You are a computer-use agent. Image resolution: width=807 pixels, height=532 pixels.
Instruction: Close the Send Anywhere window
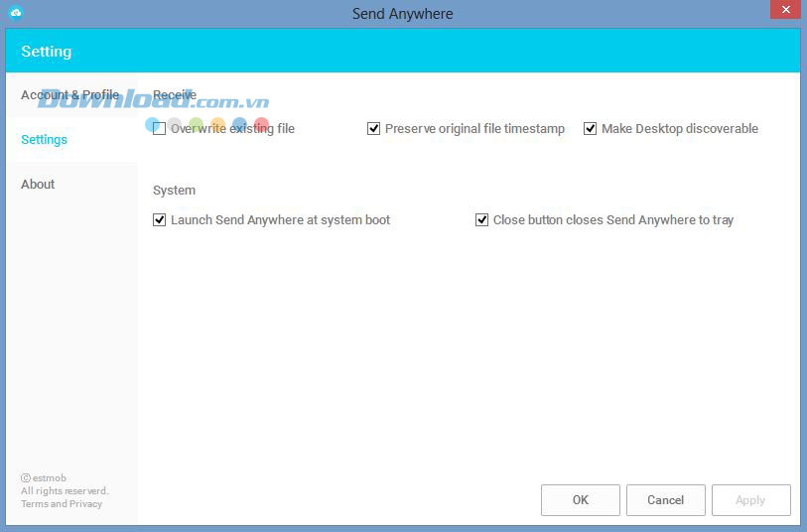(785, 10)
